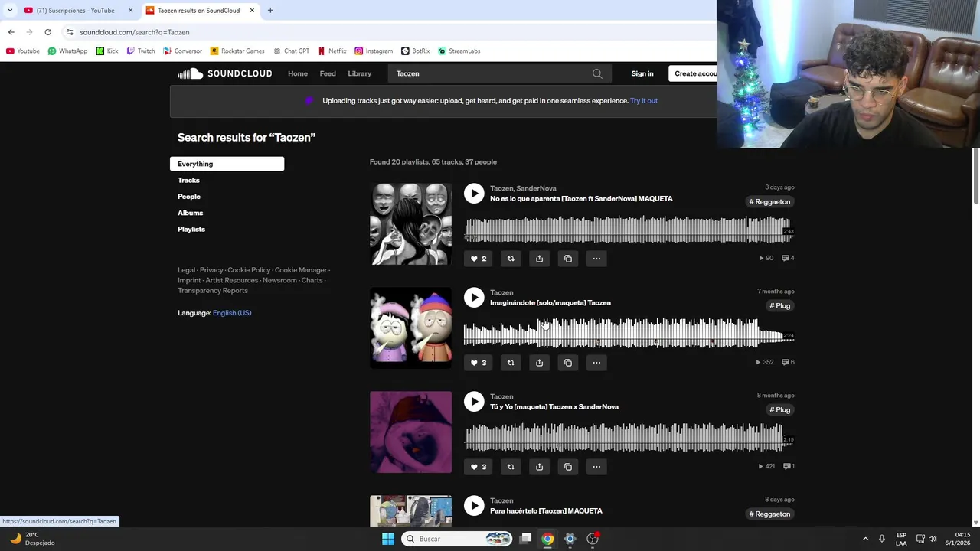Open Home in SoundCloud navigation
Image resolution: width=980 pixels, height=551 pixels.
298,73
